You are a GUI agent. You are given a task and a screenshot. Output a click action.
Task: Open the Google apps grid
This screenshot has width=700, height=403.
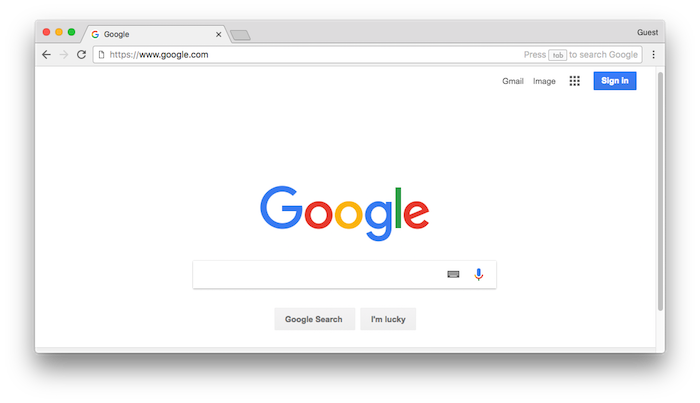click(x=575, y=81)
